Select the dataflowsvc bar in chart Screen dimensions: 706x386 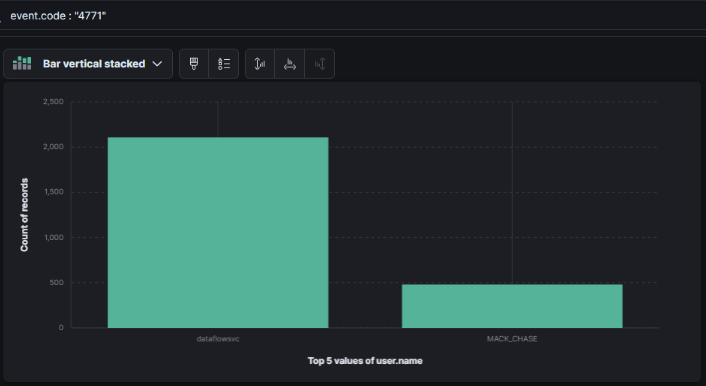coord(218,232)
